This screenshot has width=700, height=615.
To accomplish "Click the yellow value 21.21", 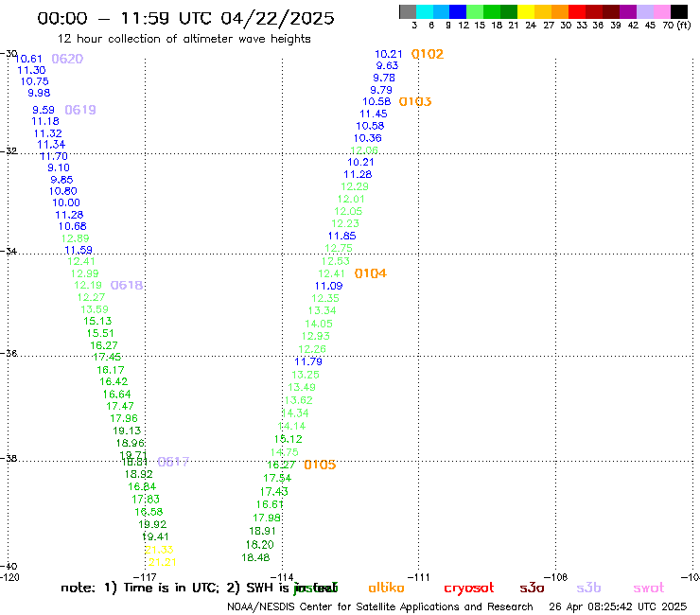I will [x=162, y=562].
